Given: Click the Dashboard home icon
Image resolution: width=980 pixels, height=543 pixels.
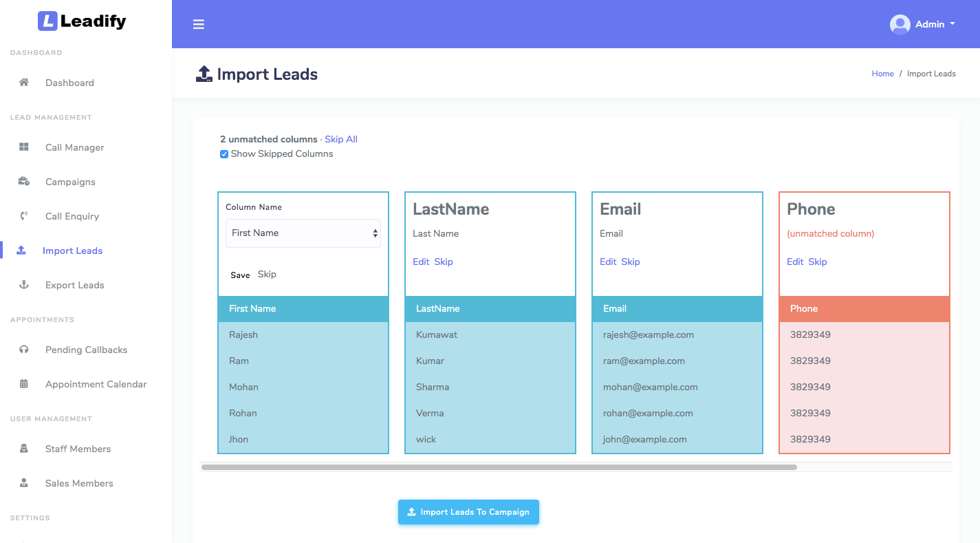Looking at the screenshot, I should [x=24, y=82].
